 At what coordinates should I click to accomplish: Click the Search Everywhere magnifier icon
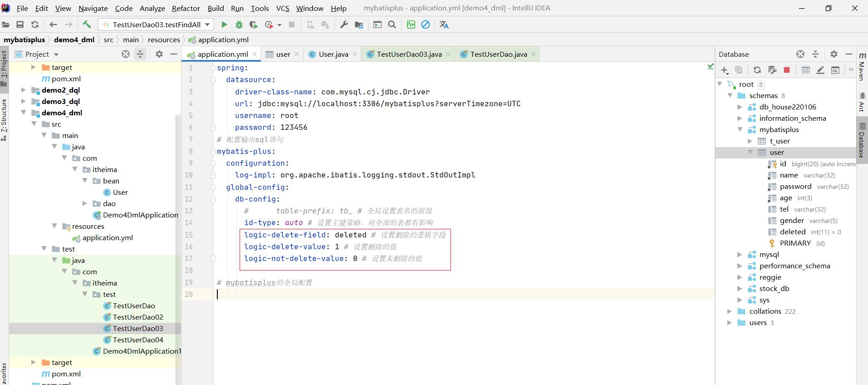coord(392,25)
